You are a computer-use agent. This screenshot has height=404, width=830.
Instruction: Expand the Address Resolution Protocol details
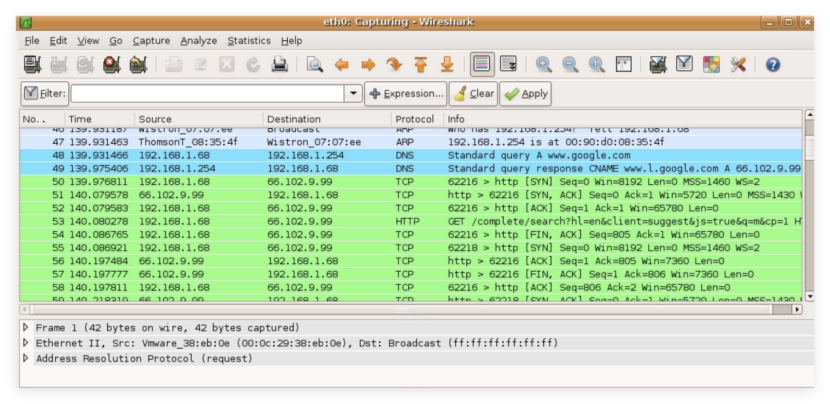[25, 358]
